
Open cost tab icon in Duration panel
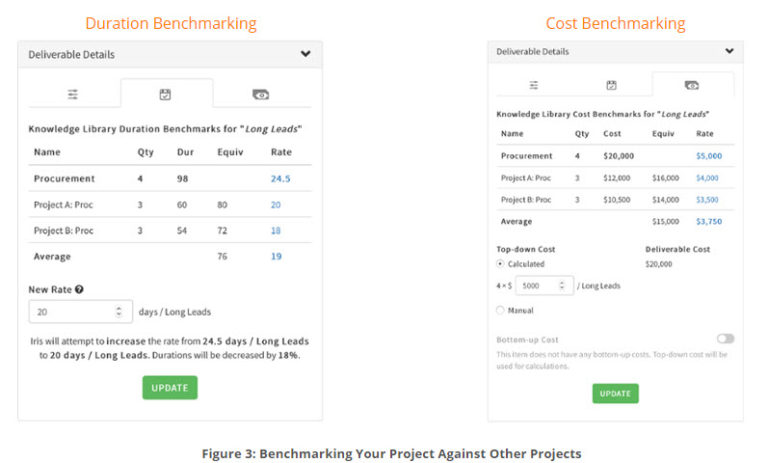coord(261,93)
